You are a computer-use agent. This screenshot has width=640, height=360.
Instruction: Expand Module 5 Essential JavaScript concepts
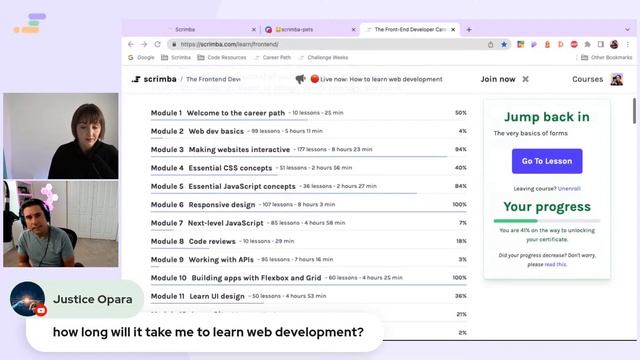[x=309, y=186]
